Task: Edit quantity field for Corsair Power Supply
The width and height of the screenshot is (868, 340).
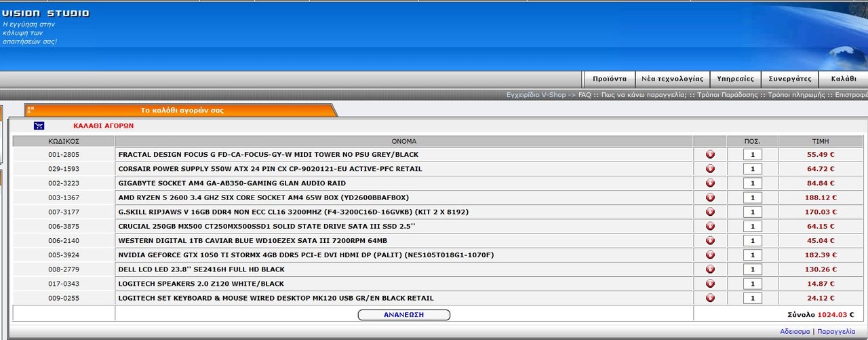Action: click(x=753, y=169)
